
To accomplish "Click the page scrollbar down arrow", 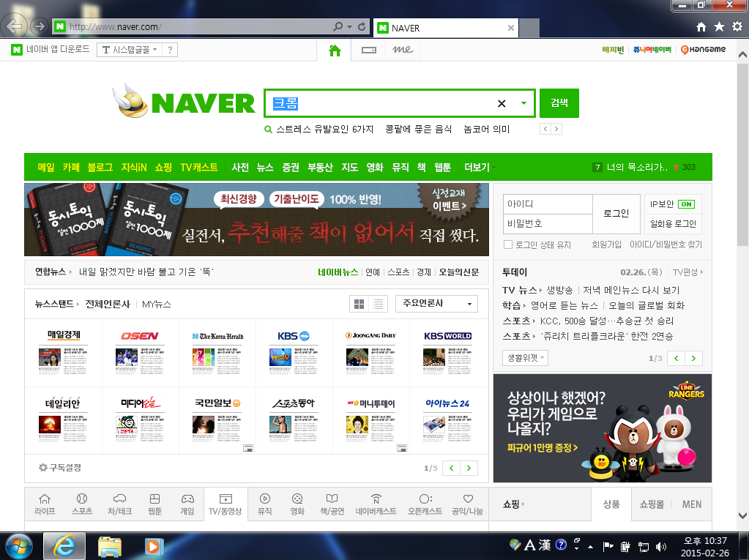I will click(743, 515).
